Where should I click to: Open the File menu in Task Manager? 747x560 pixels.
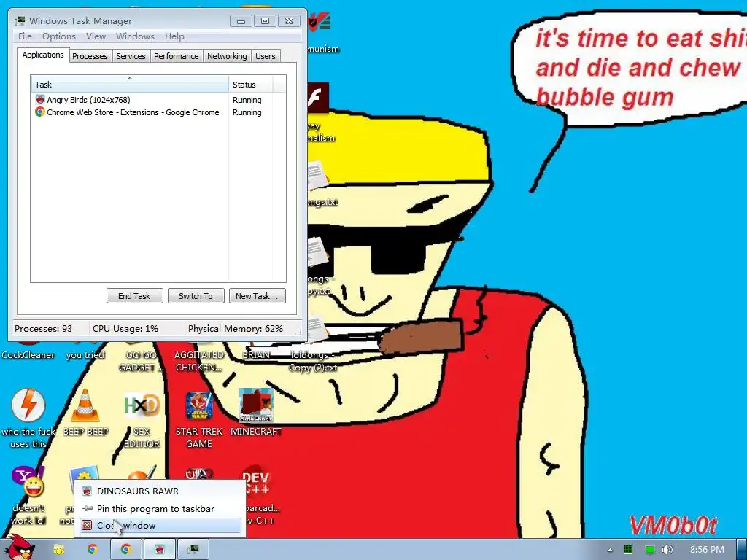pyautogui.click(x=25, y=36)
